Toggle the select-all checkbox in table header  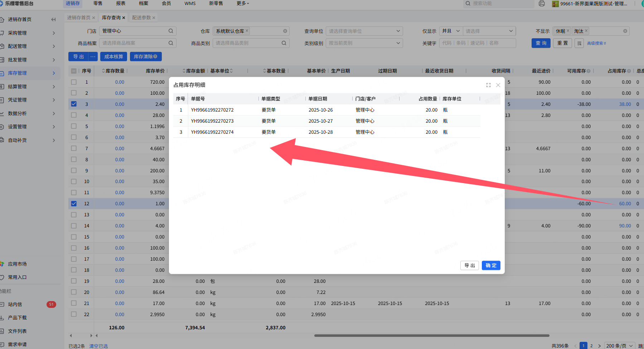point(74,71)
